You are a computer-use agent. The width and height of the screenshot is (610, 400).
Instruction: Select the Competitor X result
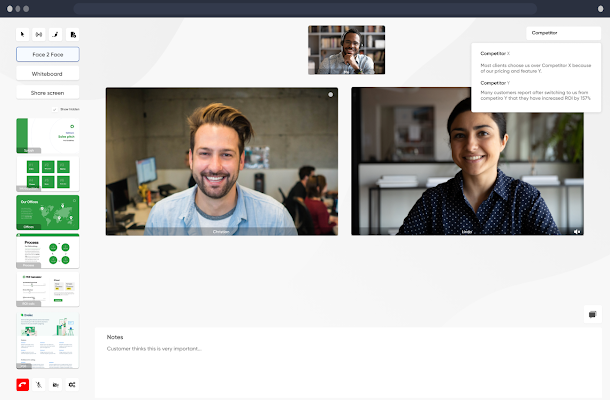pos(536,62)
